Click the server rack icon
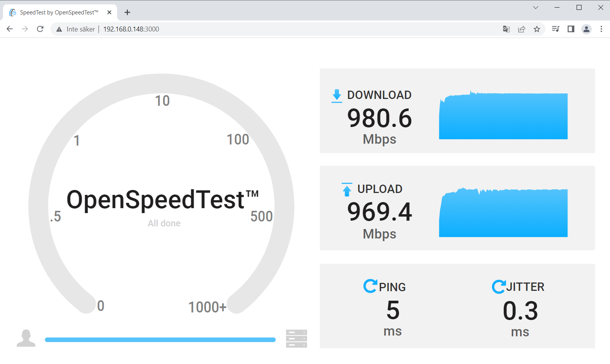Screen dimensions: 610x364 pos(296,339)
